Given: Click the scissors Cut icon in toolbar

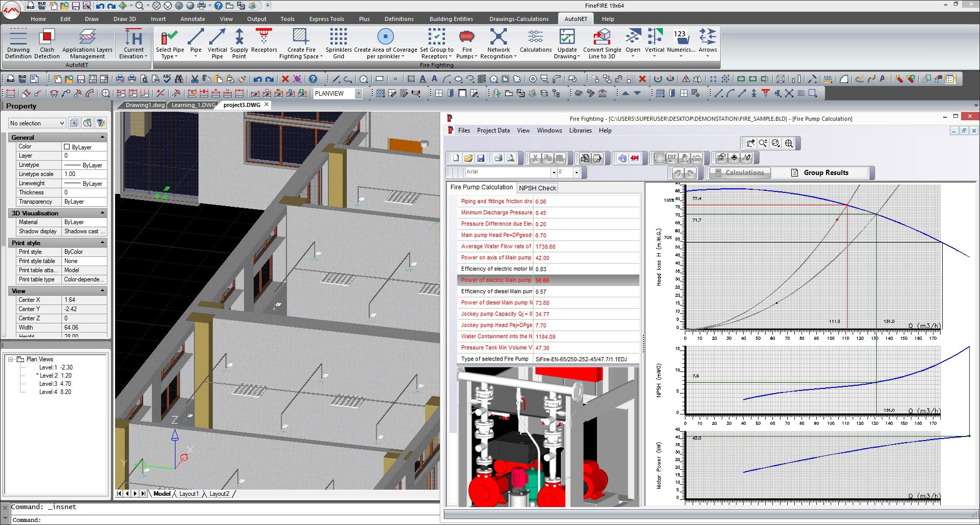Looking at the screenshot, I should click(194, 79).
